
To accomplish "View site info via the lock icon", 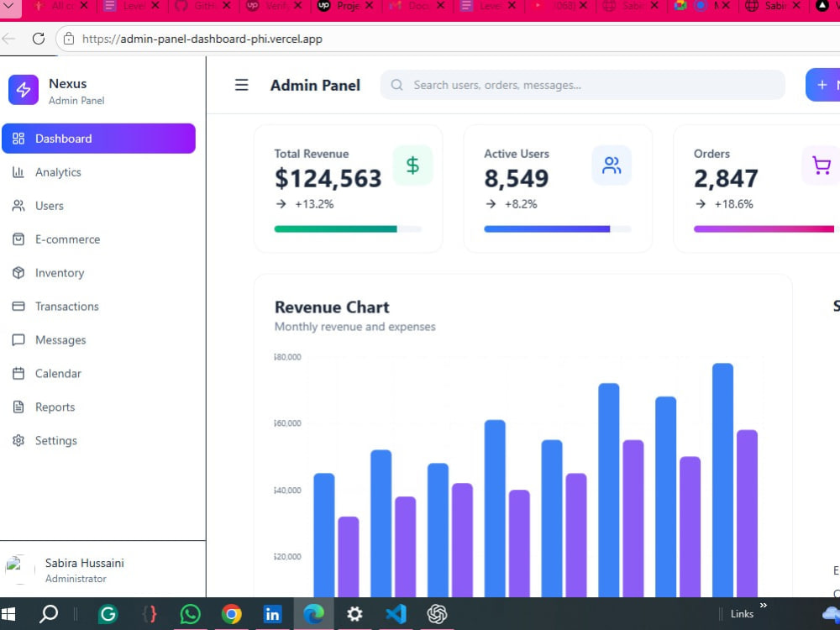I will (69, 39).
